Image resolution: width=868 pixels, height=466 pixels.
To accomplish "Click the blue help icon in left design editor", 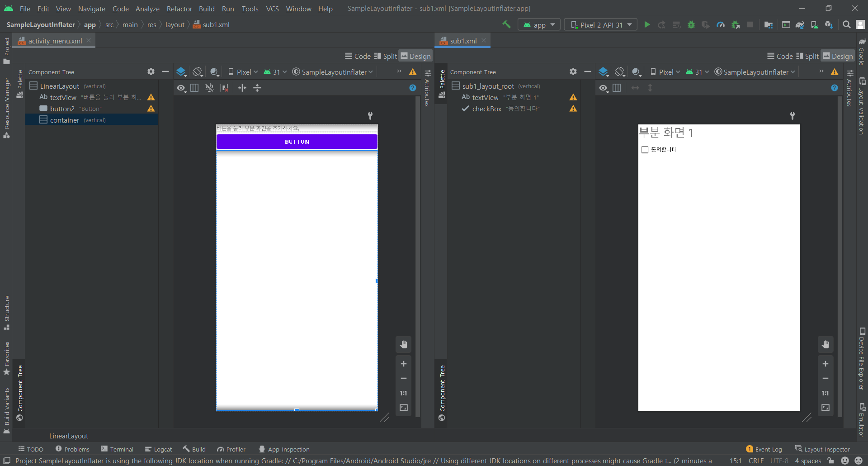I will pyautogui.click(x=413, y=88).
